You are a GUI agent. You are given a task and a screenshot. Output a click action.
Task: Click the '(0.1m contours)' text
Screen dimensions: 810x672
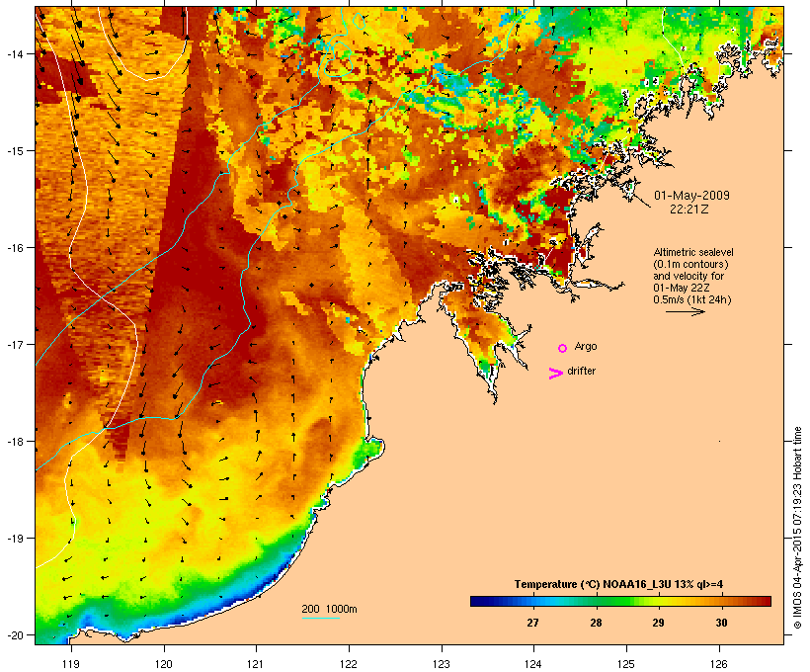tap(690, 264)
